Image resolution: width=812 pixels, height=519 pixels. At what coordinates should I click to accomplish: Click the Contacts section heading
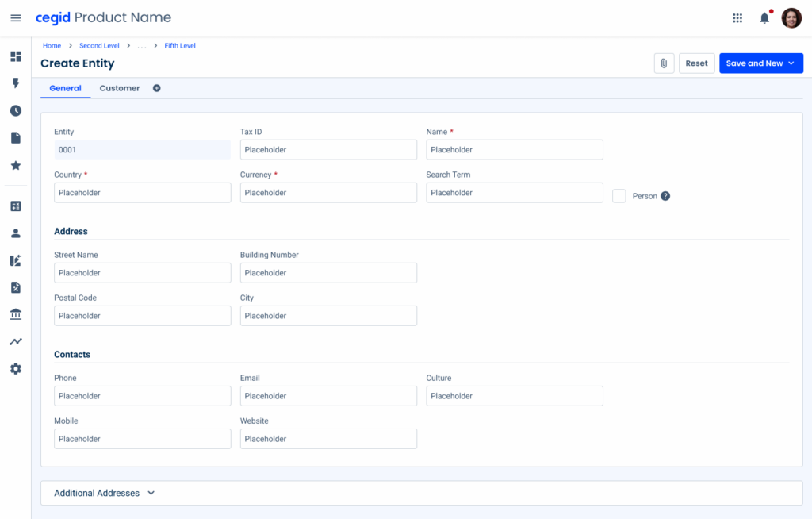72,355
